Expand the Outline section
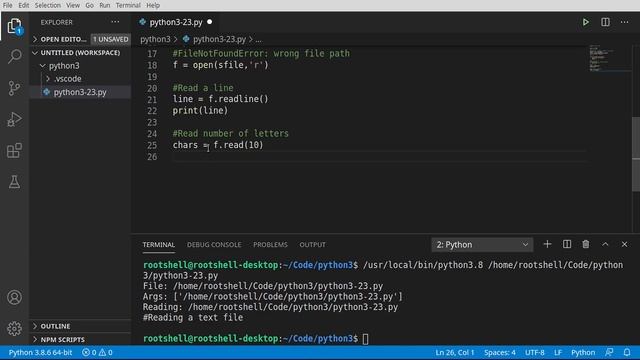Image resolution: width=640 pixels, height=360 pixels. [x=55, y=326]
